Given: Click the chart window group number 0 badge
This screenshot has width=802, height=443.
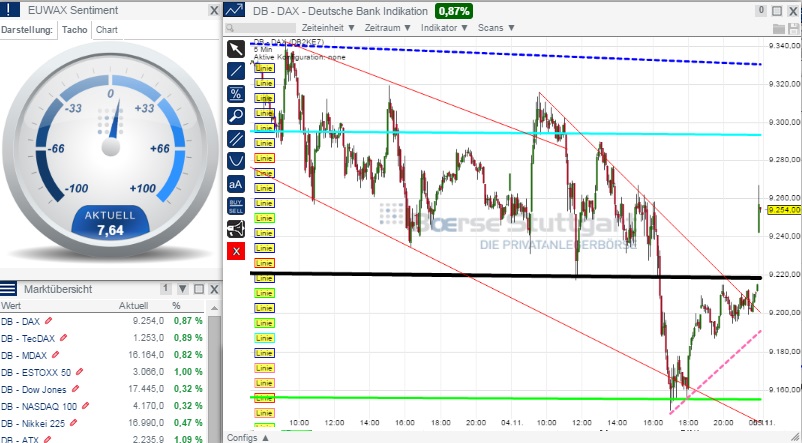Looking at the screenshot, I should pyautogui.click(x=761, y=10).
